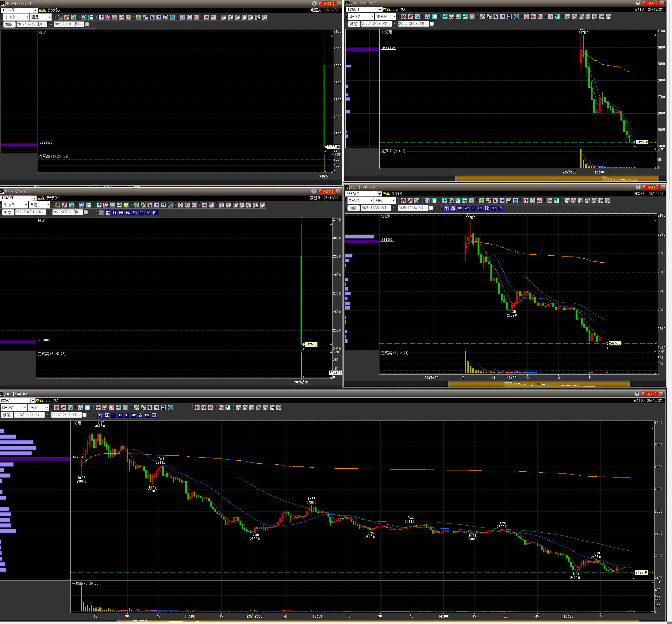Open the 1分足 timeframe dropdown
Image resolution: width=672 pixels, height=624 pixels.
[47, 408]
